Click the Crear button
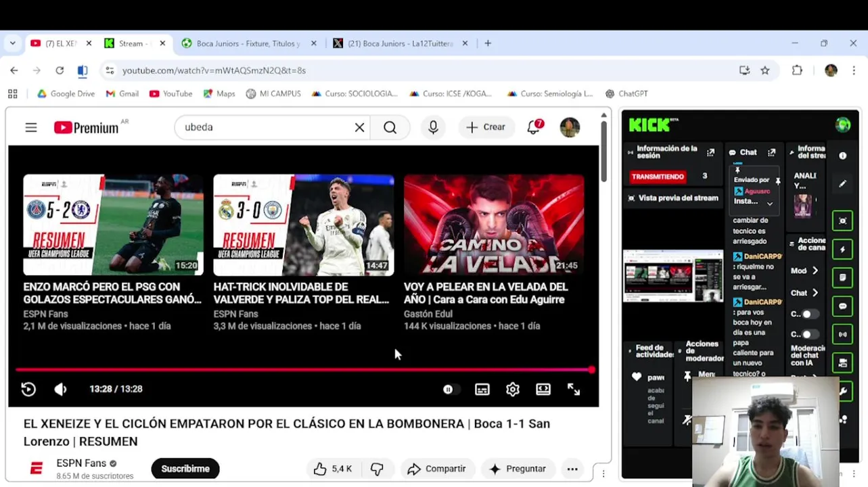The image size is (868, 487). click(x=485, y=127)
